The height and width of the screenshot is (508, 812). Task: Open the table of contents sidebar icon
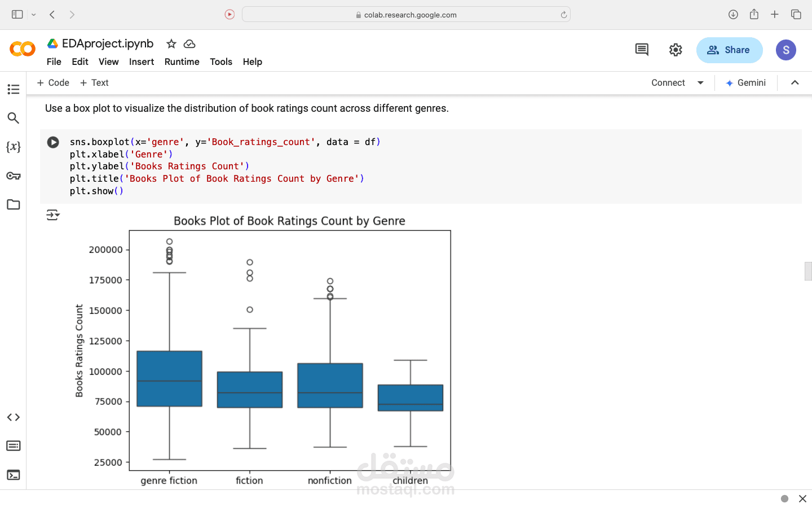[x=14, y=89]
